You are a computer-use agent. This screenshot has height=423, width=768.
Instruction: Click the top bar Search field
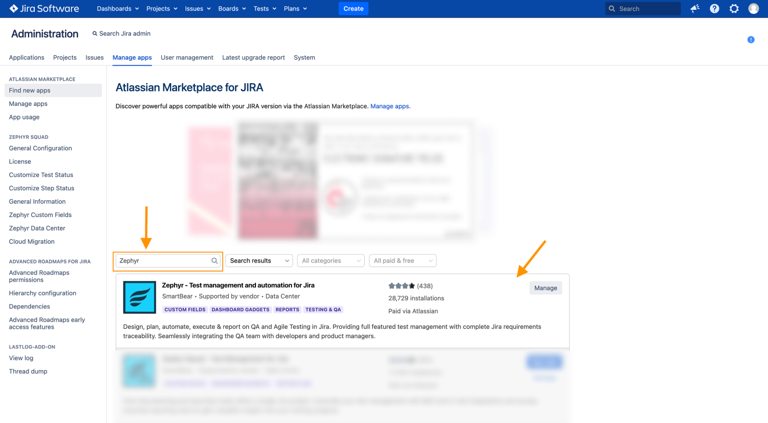point(643,8)
